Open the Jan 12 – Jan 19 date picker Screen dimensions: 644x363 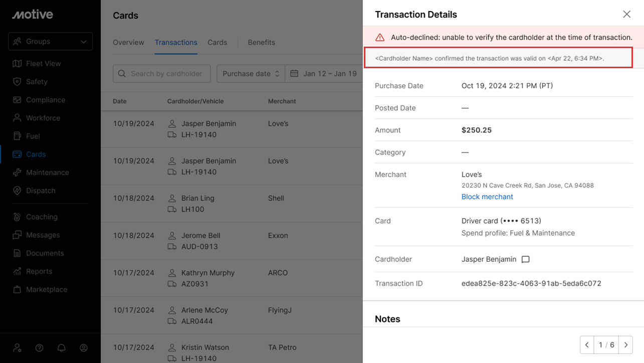point(324,74)
